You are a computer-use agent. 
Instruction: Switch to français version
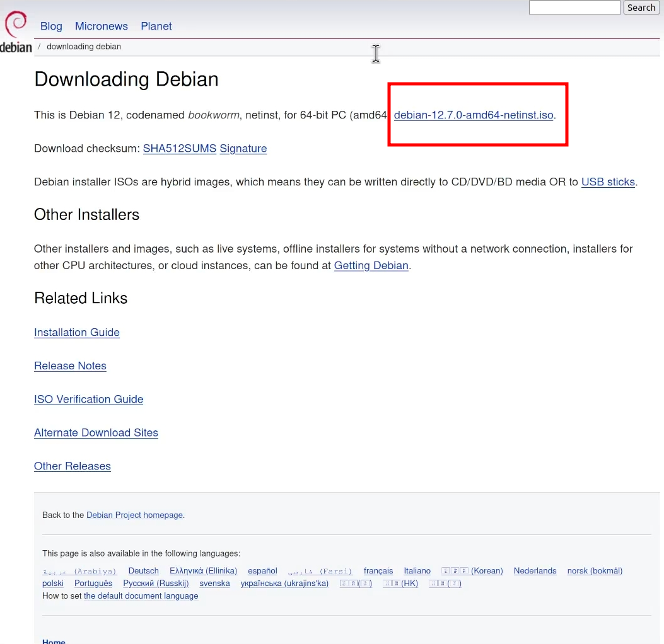(378, 571)
